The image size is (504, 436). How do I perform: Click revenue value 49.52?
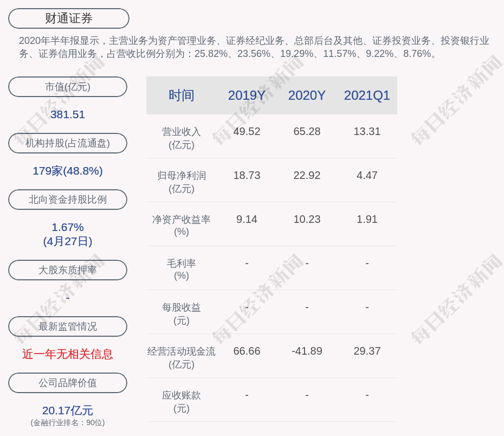click(x=247, y=132)
